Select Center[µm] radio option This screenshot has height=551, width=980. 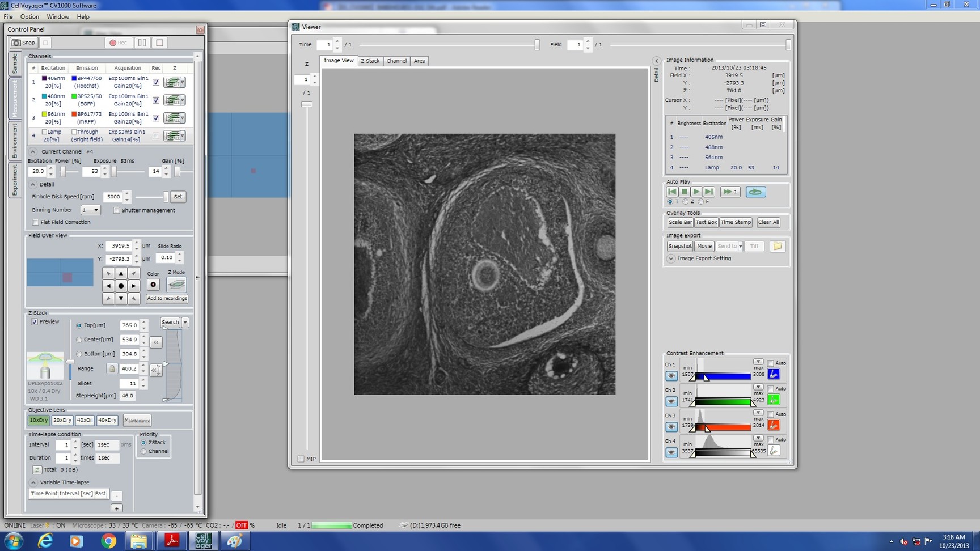[79, 340]
